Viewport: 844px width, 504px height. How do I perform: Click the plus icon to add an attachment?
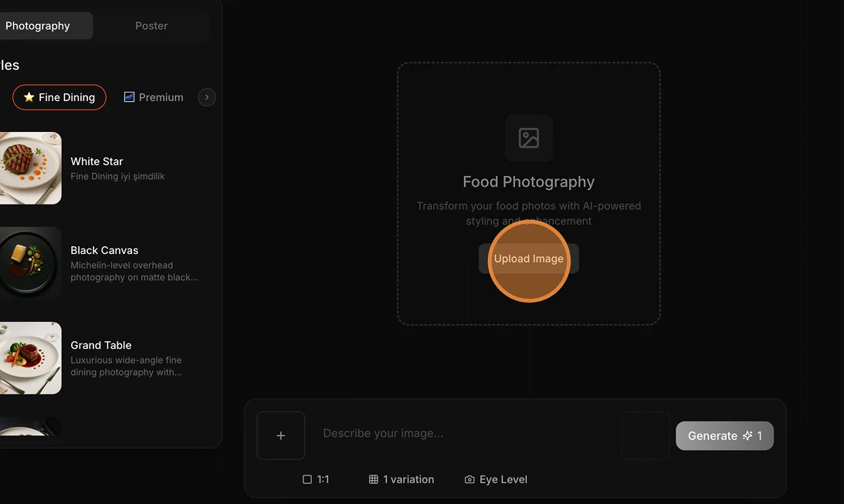[280, 435]
